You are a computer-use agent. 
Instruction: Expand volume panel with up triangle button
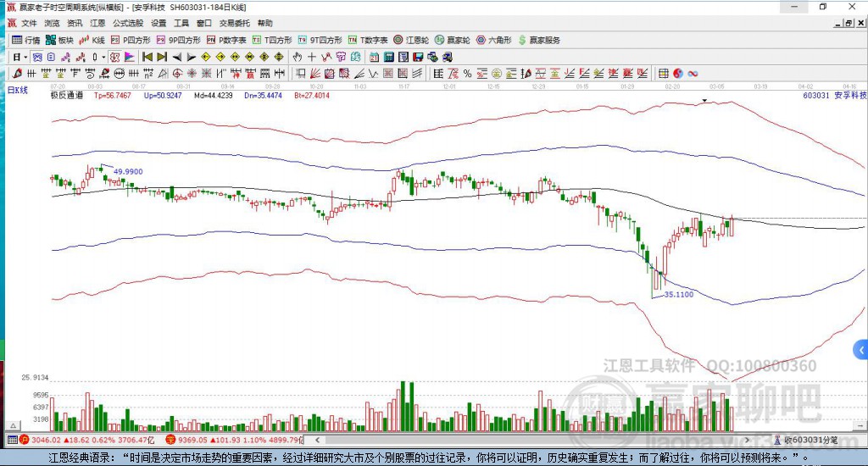pyautogui.click(x=14, y=425)
